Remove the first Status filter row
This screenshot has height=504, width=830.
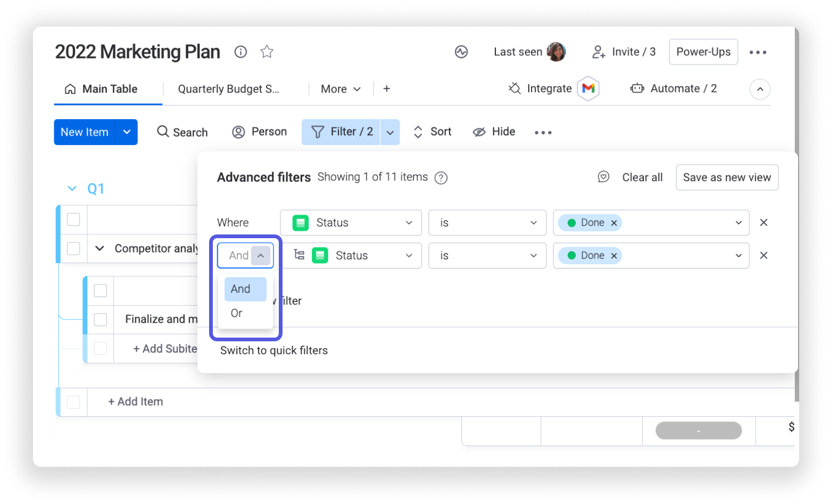click(763, 223)
